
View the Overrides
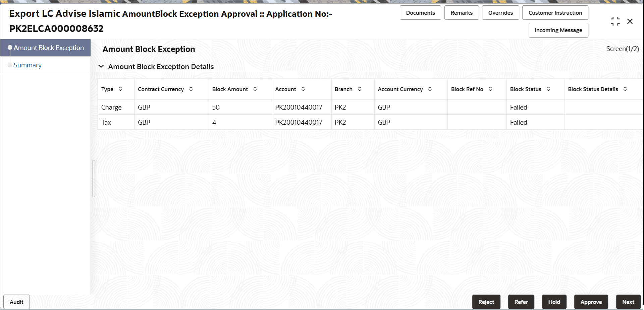click(500, 13)
